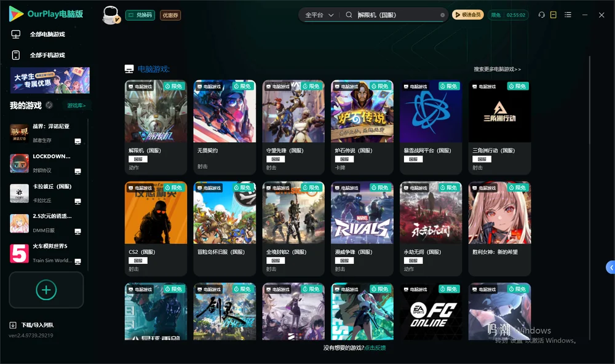This screenshot has width=615, height=364.
Task: Add a game with the plus button
Action: tap(46, 290)
